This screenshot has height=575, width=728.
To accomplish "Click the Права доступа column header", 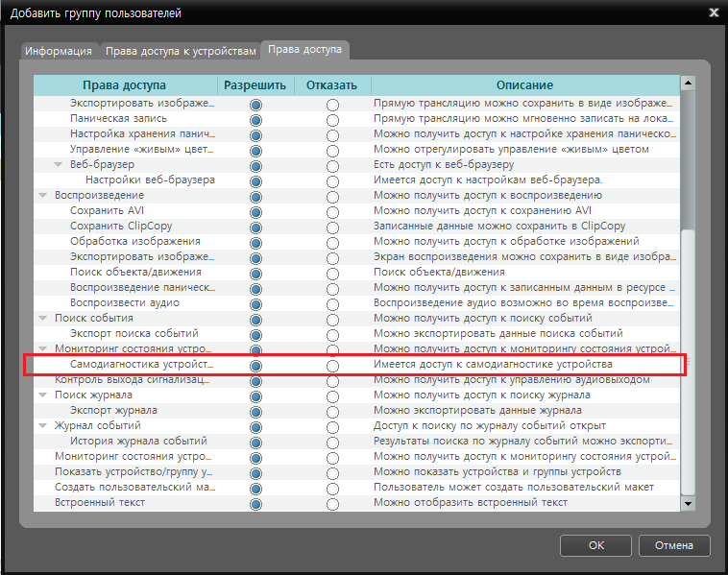I will [125, 85].
